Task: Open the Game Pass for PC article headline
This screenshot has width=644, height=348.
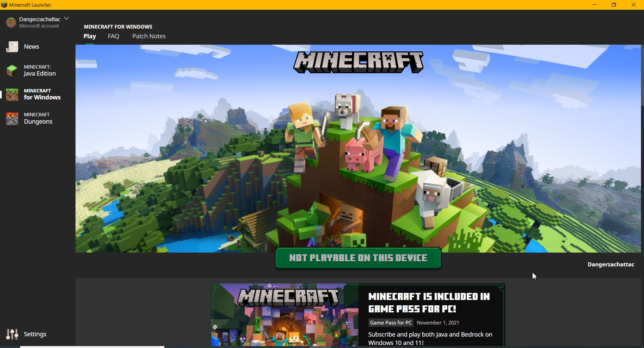Action: click(429, 303)
